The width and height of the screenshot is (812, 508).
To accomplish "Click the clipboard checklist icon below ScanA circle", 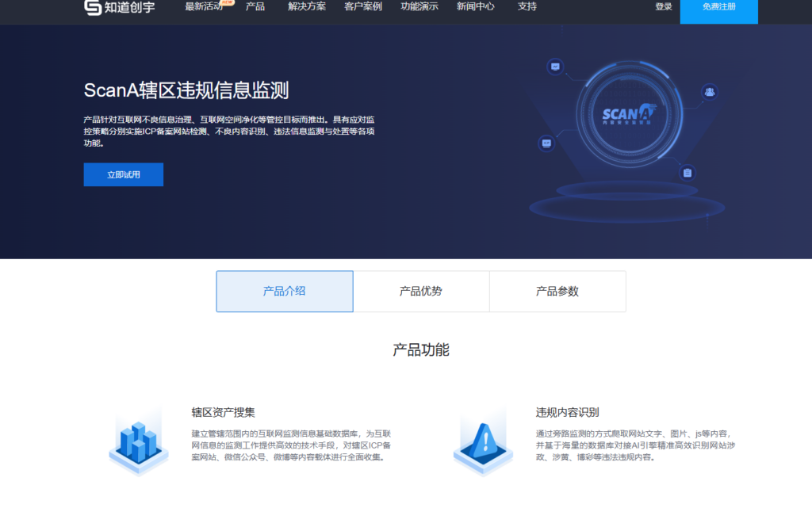I will pyautogui.click(x=687, y=173).
